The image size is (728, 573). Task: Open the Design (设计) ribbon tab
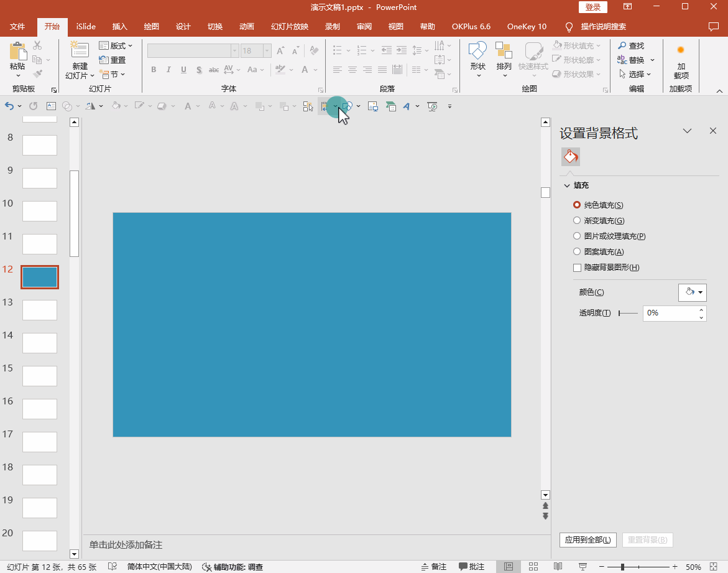(183, 27)
